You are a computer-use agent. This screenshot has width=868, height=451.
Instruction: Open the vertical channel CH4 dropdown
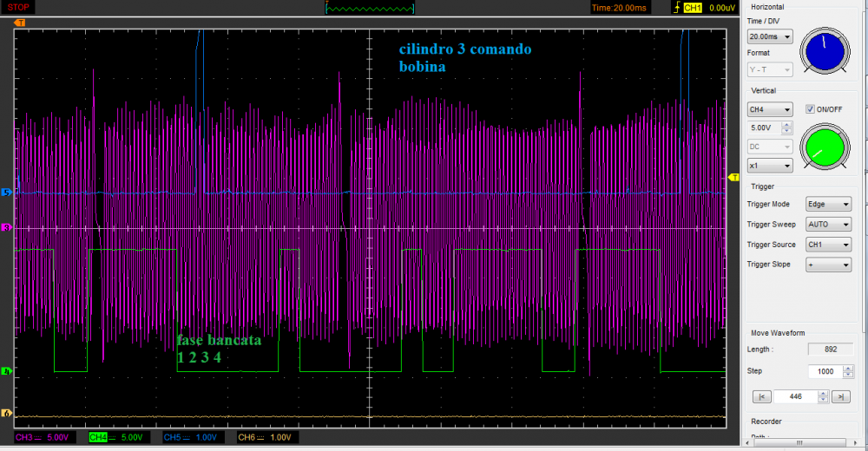pyautogui.click(x=769, y=109)
